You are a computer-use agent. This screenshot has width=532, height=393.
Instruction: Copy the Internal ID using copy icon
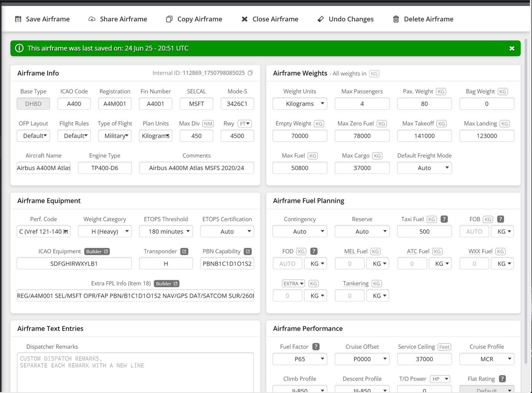tap(250, 73)
